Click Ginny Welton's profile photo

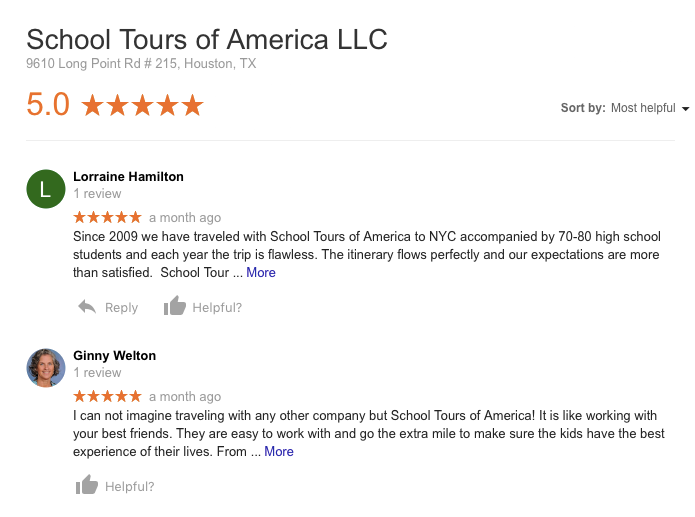point(45,368)
